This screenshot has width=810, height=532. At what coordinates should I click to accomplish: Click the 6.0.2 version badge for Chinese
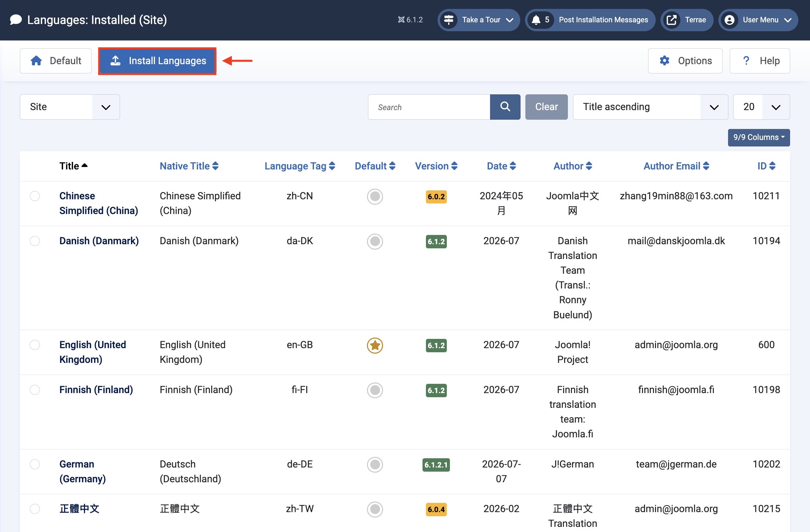click(436, 197)
